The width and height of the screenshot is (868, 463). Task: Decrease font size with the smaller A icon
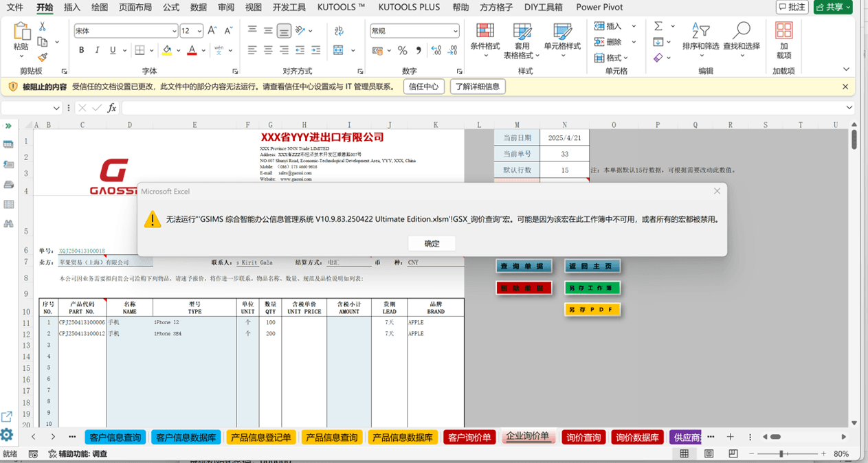[229, 31]
